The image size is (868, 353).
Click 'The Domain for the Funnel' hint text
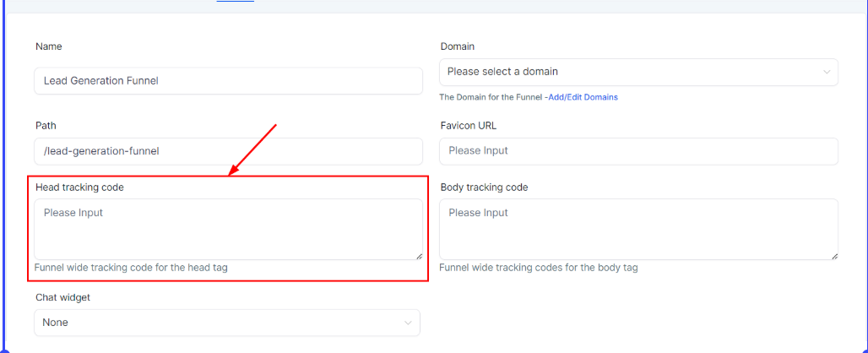491,97
